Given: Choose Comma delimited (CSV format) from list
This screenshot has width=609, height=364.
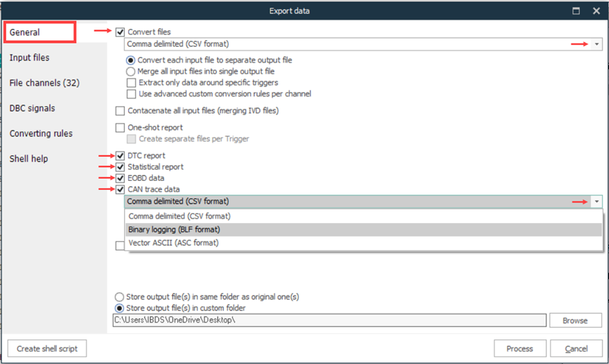Looking at the screenshot, I should pyautogui.click(x=364, y=216).
